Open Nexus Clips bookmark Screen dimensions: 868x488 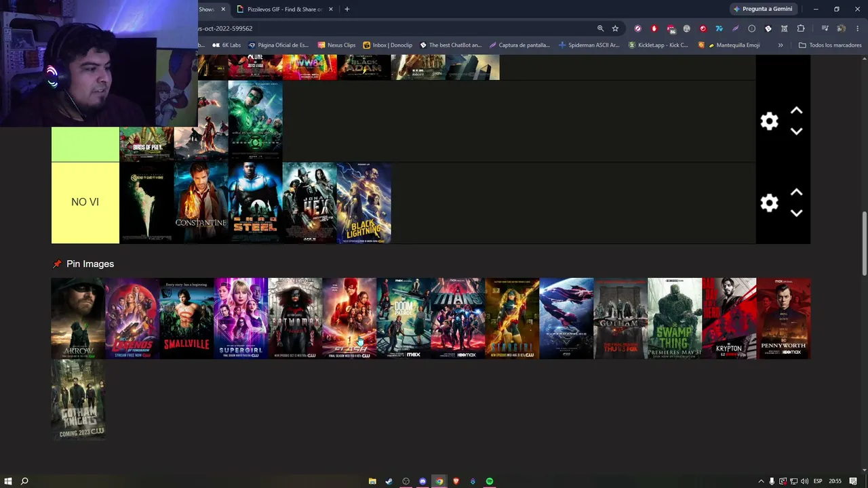(x=336, y=45)
